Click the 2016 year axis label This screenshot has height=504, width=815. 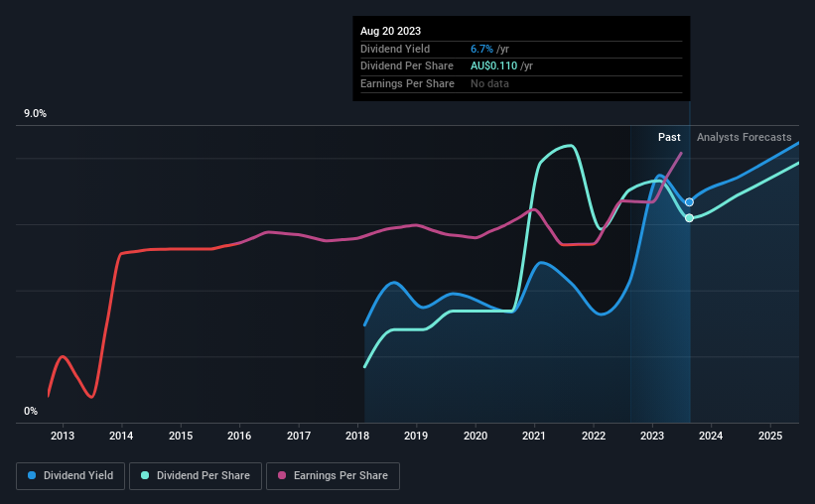tap(239, 436)
